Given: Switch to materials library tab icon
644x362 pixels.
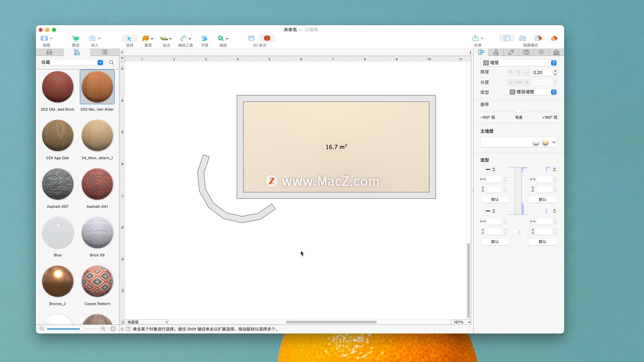Looking at the screenshot, I should (77, 52).
